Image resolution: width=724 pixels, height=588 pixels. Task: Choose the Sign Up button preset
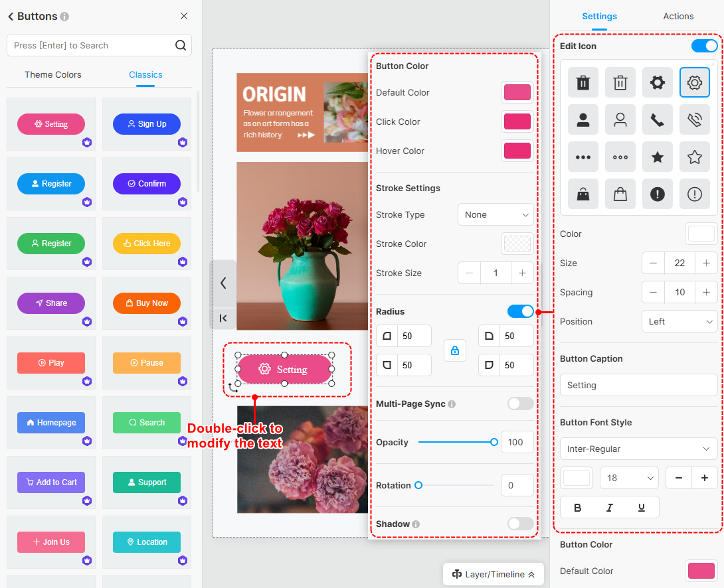point(147,124)
